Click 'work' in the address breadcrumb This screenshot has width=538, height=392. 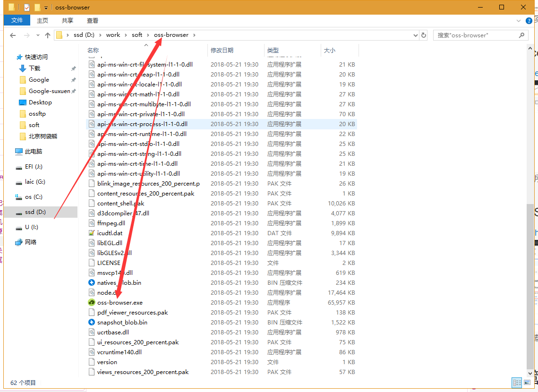pyautogui.click(x=113, y=35)
